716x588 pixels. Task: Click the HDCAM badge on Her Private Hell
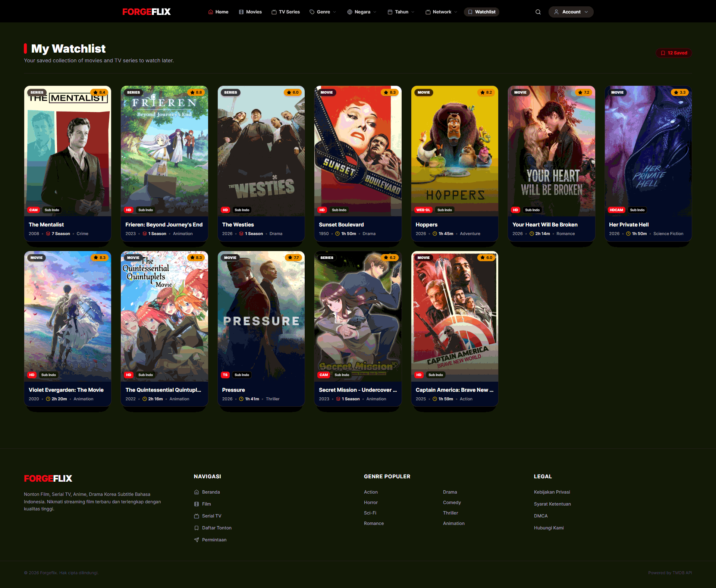pyautogui.click(x=616, y=210)
